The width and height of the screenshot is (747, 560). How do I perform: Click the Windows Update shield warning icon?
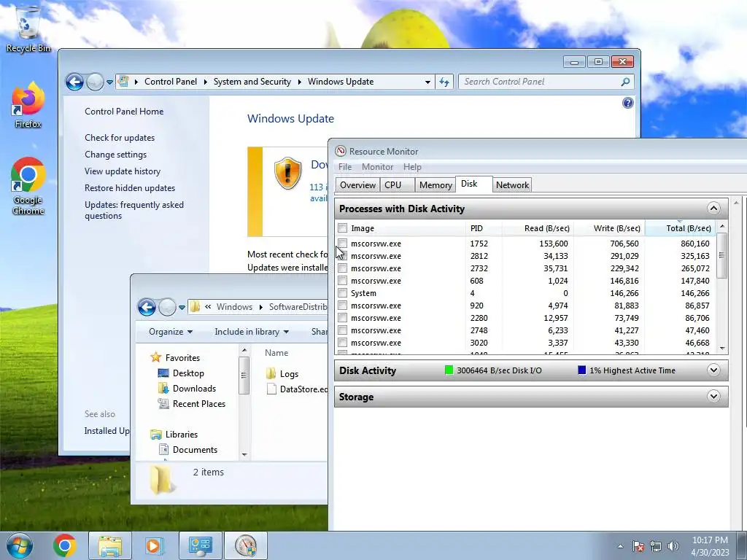click(x=287, y=174)
